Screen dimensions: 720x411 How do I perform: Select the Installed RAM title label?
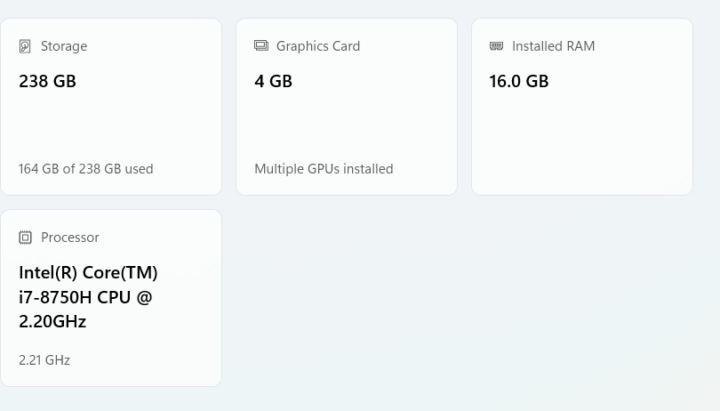click(553, 46)
